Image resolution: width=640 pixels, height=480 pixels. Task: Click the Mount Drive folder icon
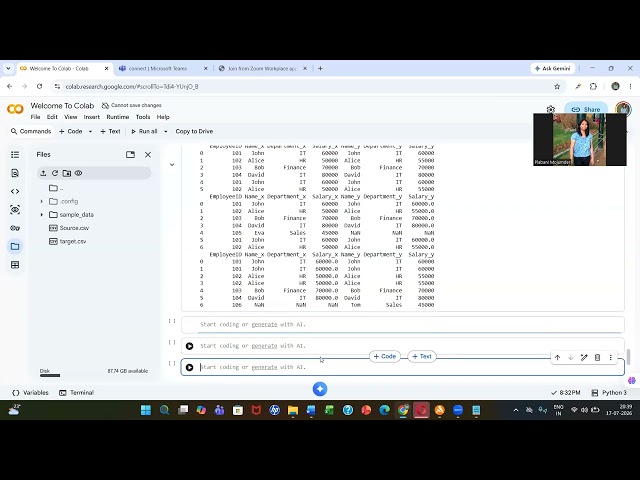[x=67, y=173]
